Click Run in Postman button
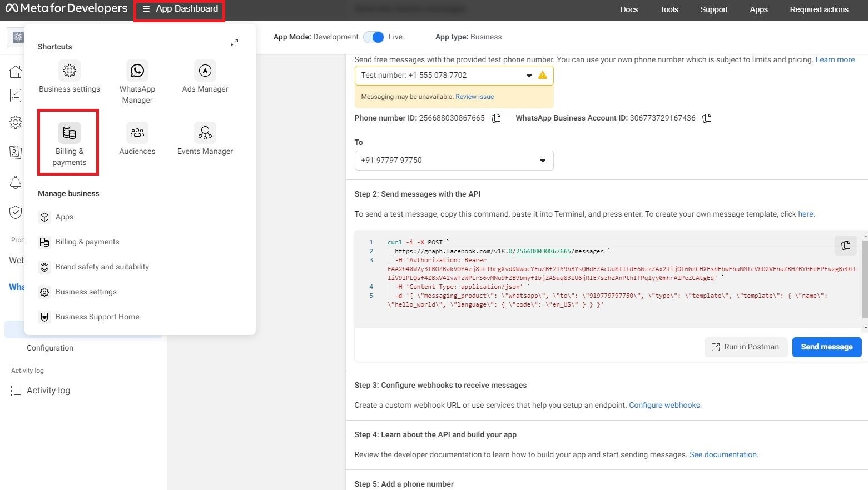Image resolution: width=868 pixels, height=490 pixels. click(x=746, y=347)
